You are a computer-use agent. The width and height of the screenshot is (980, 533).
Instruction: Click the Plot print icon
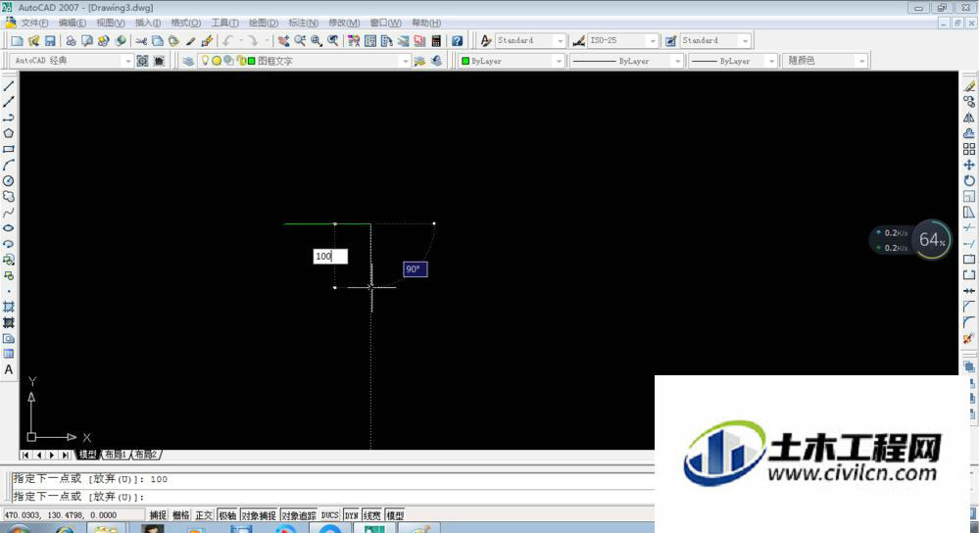click(x=71, y=40)
